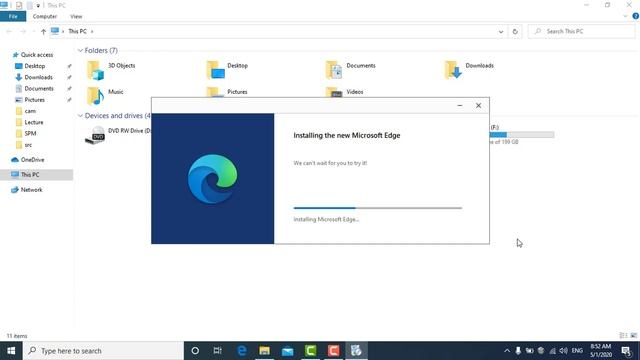Click Windows Start button
This screenshot has height=360, width=640.
11,351
